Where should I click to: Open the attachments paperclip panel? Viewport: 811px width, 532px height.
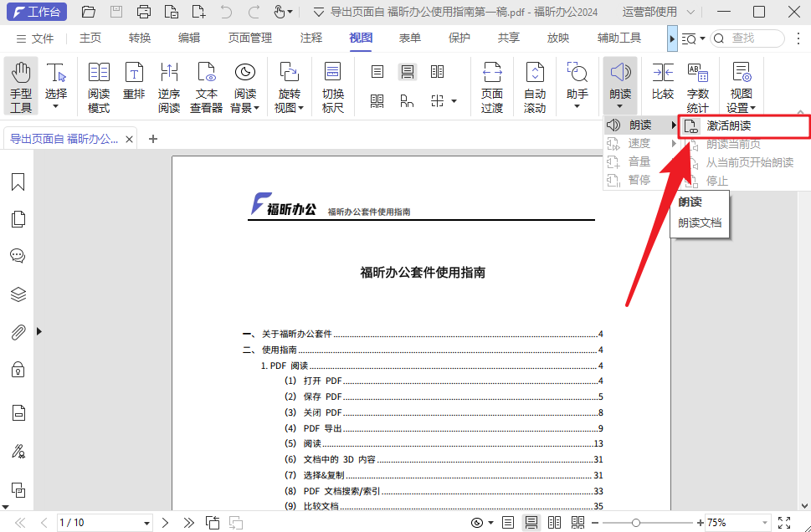point(18,332)
